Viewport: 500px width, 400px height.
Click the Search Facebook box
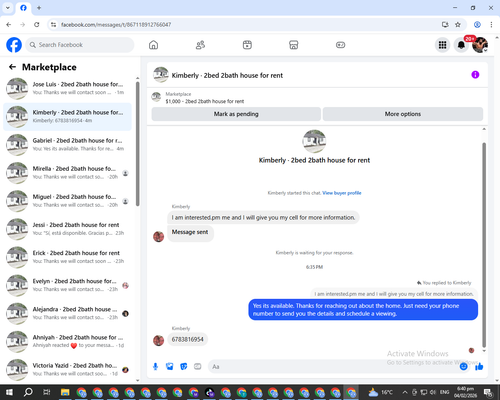80,45
